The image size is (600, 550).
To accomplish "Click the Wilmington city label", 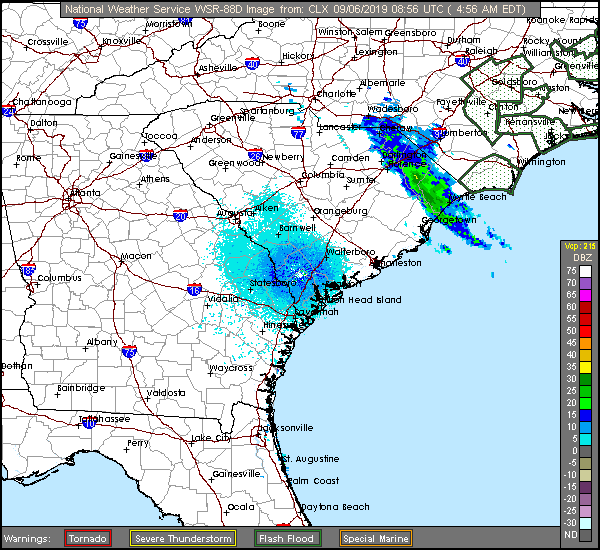I will (x=542, y=162).
